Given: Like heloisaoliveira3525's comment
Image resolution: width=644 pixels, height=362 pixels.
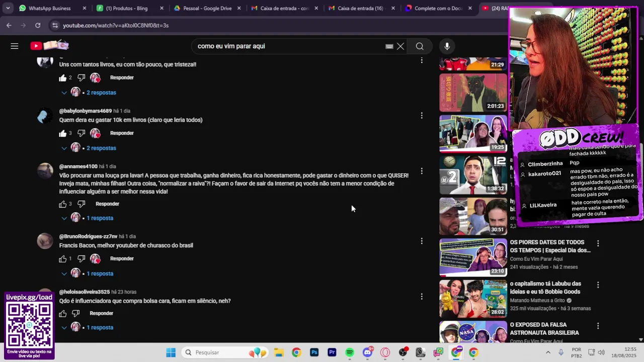Looking at the screenshot, I should click(x=63, y=314).
